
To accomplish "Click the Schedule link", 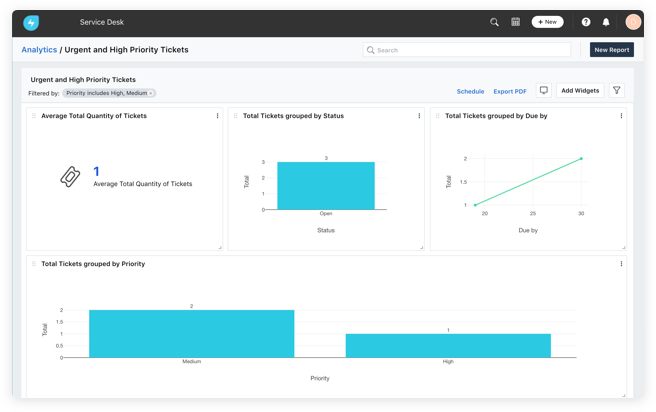I will pyautogui.click(x=470, y=92).
